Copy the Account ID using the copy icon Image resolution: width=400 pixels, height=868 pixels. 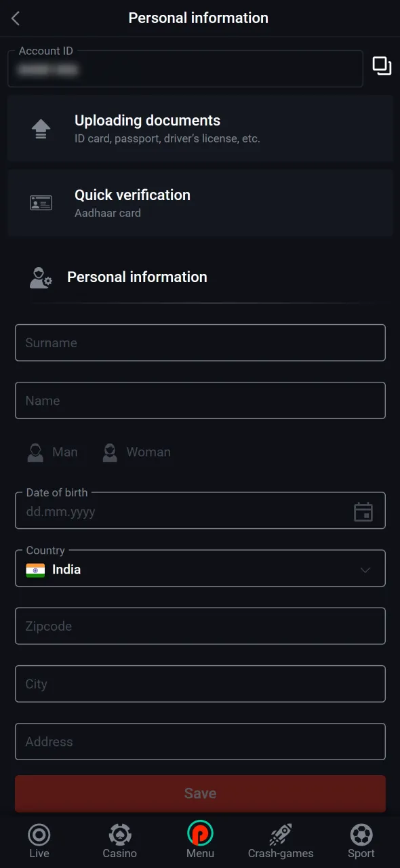pos(381,66)
